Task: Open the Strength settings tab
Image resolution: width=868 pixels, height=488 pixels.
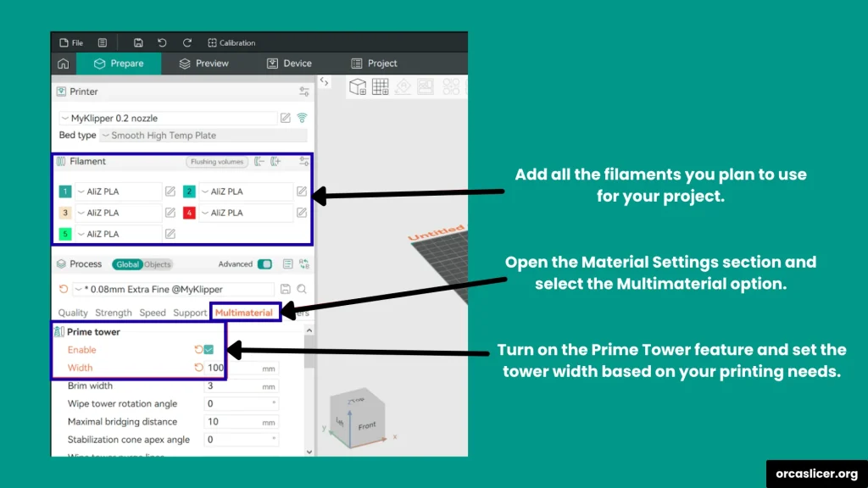Action: click(114, 313)
